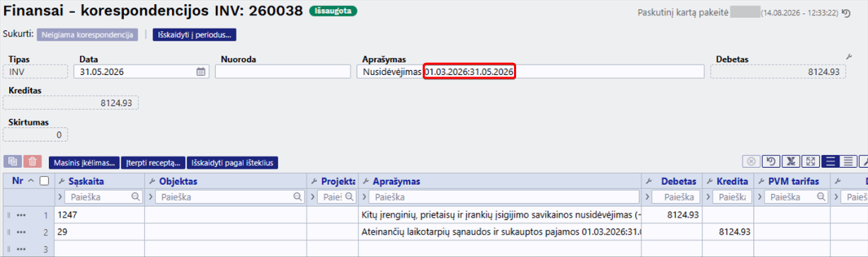Image resolution: width=868 pixels, height=257 pixels.
Task: Click description cell starting Kitų įrenginių, prietaisų
Action: pos(501,215)
